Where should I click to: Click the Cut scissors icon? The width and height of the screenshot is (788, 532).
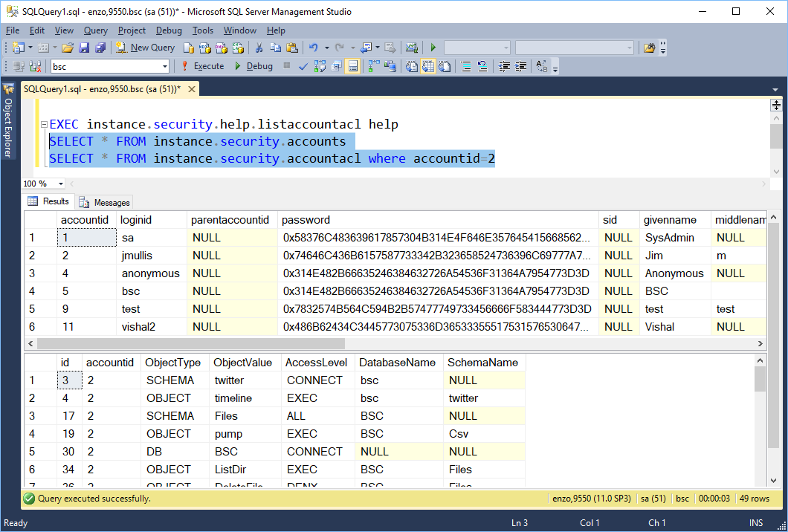click(259, 48)
